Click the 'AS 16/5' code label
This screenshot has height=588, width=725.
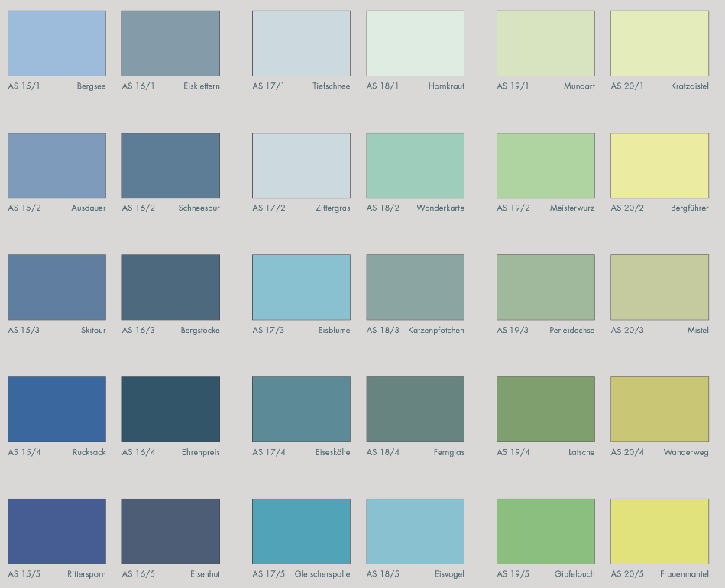[138, 574]
